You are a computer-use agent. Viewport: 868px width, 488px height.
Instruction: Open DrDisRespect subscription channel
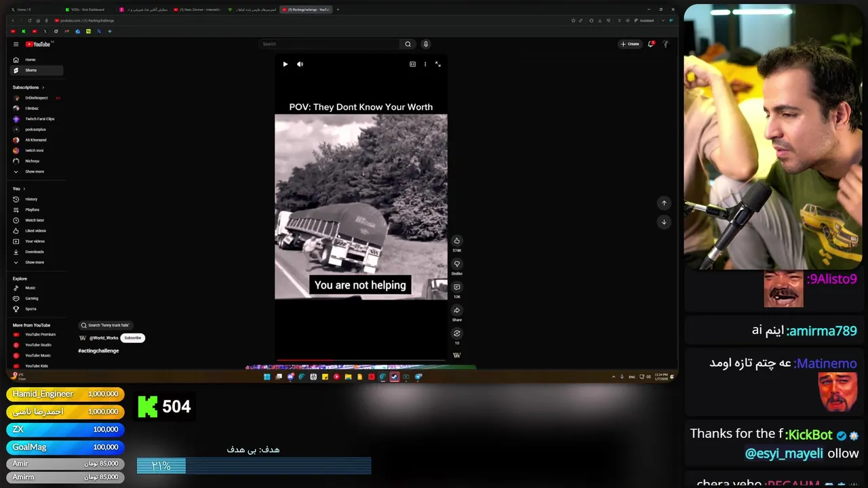pyautogui.click(x=37, y=98)
